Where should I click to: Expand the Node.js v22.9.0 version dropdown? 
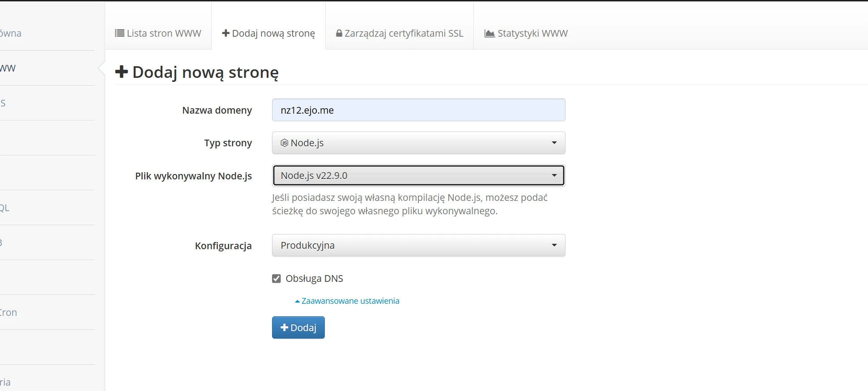pos(418,176)
